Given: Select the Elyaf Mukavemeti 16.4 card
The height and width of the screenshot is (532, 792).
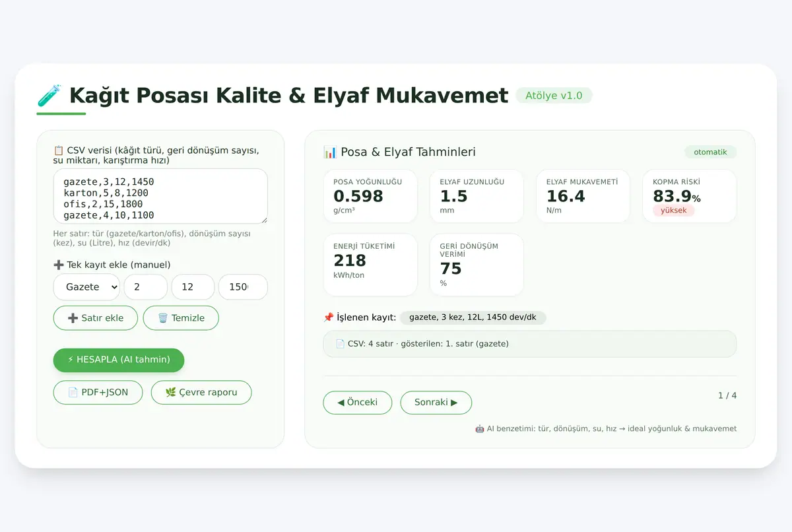Looking at the screenshot, I should 583,196.
